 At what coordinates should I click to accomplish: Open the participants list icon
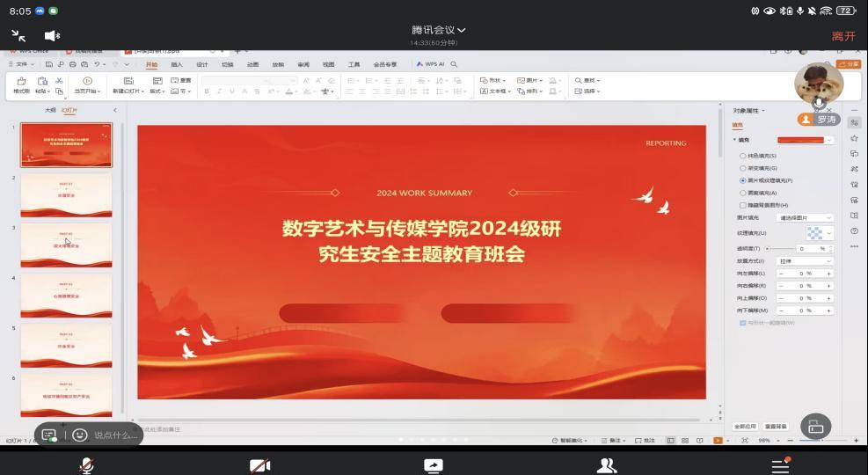606,465
